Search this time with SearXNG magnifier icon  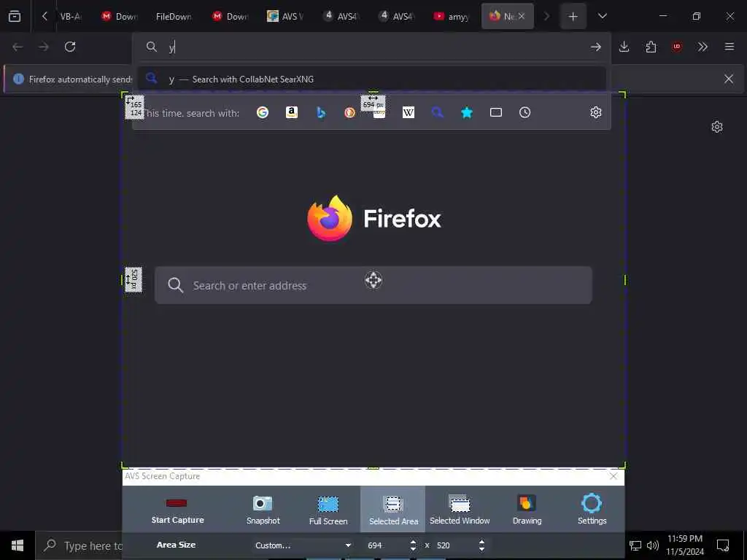click(438, 112)
